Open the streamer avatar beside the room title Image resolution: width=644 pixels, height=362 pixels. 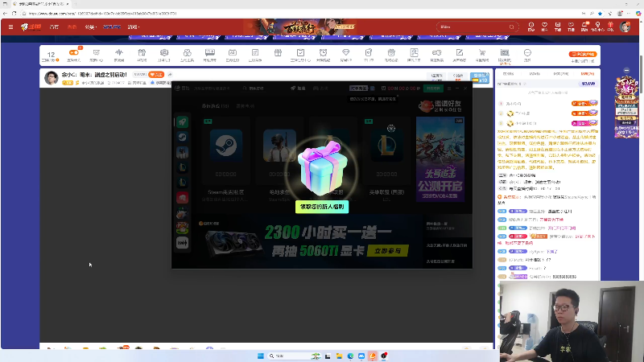52,77
